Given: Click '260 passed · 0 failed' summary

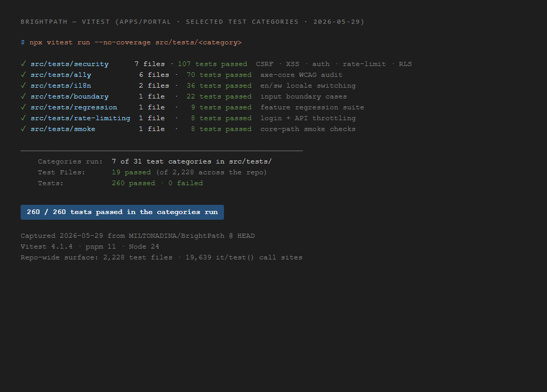Looking at the screenshot, I should click(x=157, y=183).
